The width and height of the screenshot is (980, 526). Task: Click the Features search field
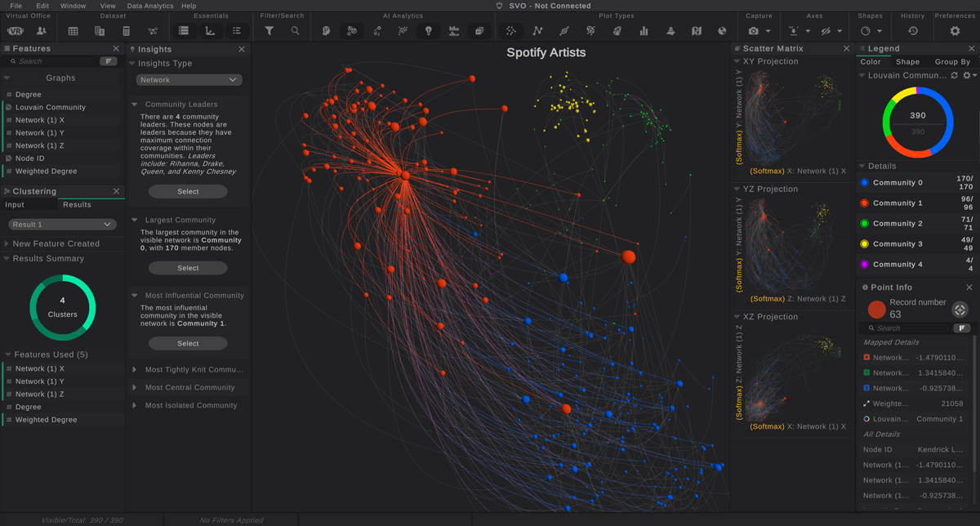[54, 61]
